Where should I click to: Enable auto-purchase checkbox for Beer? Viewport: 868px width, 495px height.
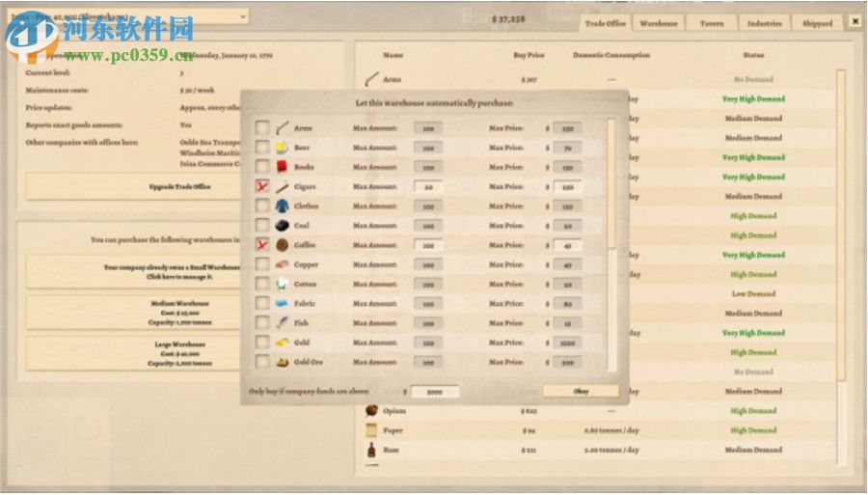click(x=262, y=148)
